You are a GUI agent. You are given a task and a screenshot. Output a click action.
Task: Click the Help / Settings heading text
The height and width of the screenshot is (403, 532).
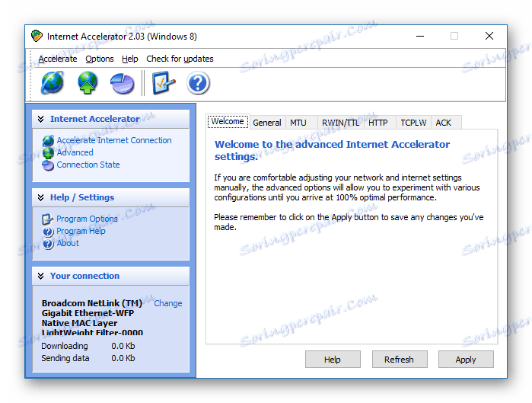[82, 197]
